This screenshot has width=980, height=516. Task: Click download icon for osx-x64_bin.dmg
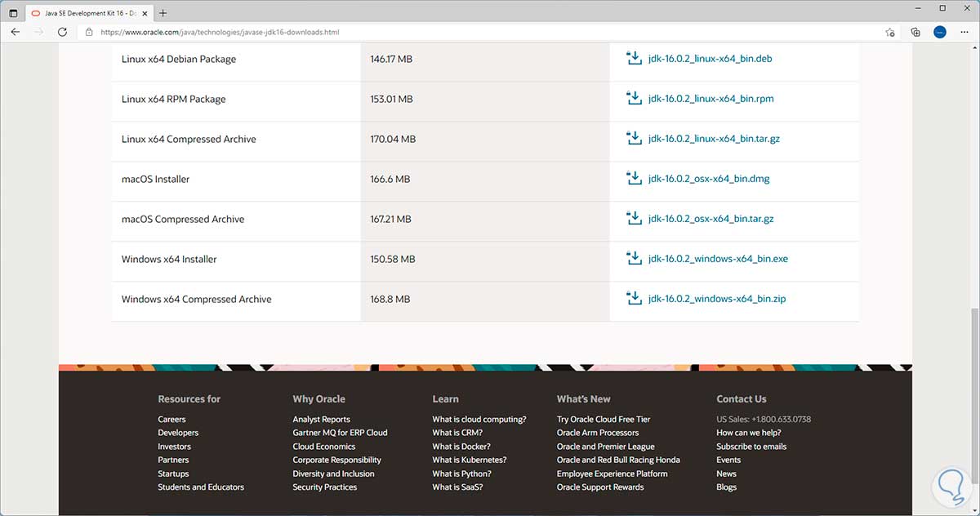tap(634, 178)
